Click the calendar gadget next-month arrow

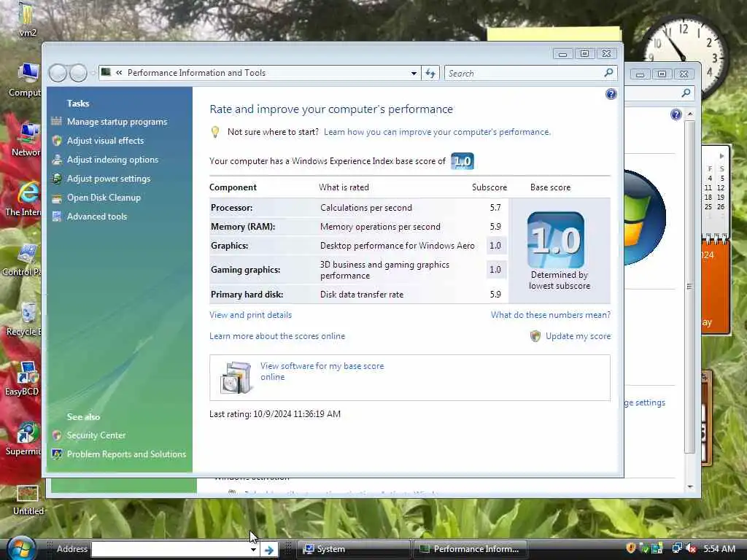pos(721,156)
